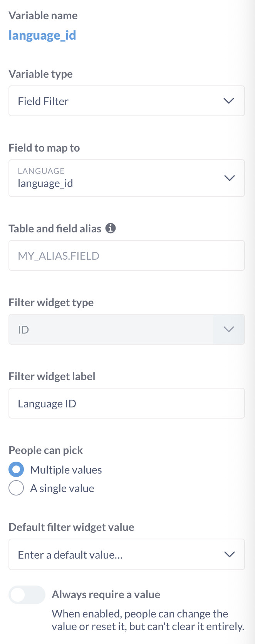Click the chevron arrow in Field to map to
255x644 pixels.
(230, 178)
